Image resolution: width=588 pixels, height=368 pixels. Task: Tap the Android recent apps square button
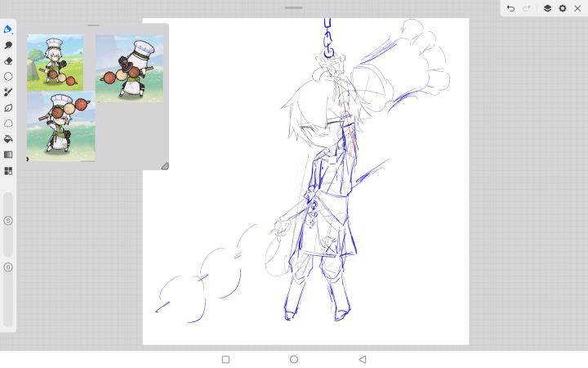(225, 359)
